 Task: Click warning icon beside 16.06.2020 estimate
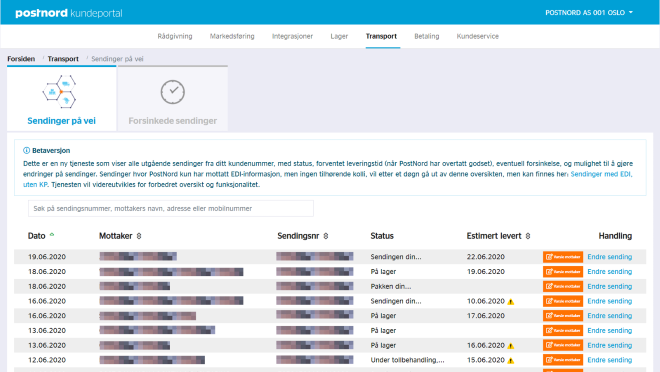pos(511,345)
